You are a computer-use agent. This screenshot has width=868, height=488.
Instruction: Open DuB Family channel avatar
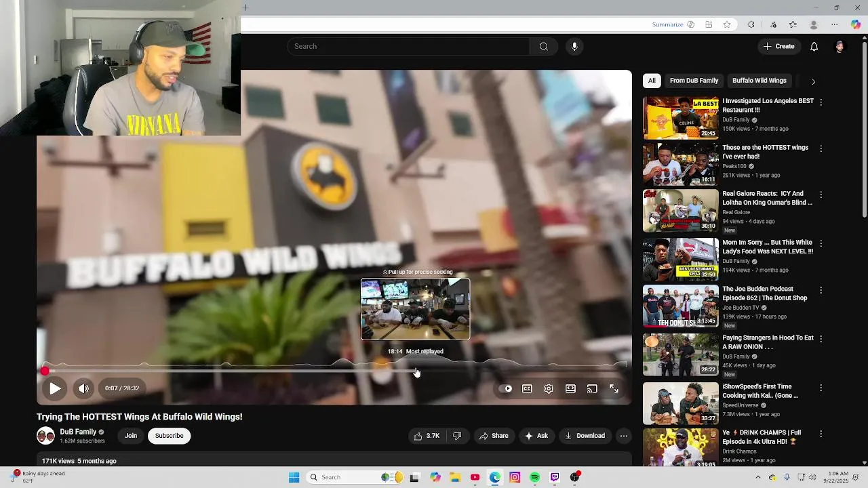(45, 436)
